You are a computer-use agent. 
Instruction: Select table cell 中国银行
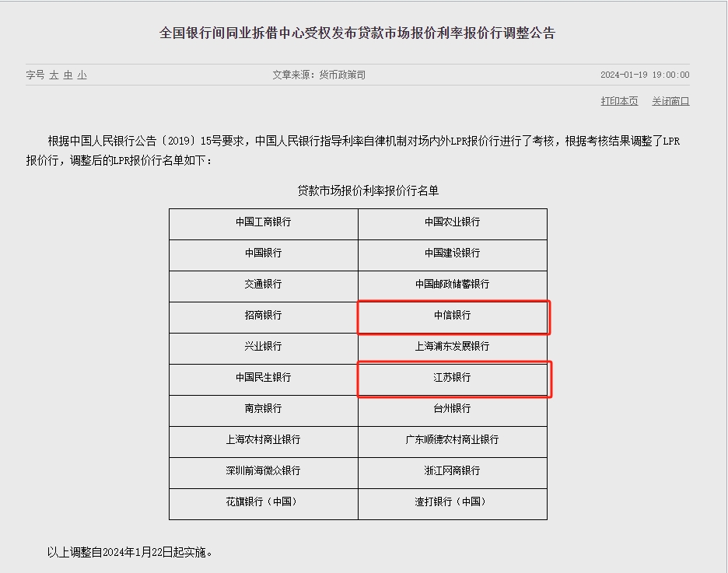point(263,255)
